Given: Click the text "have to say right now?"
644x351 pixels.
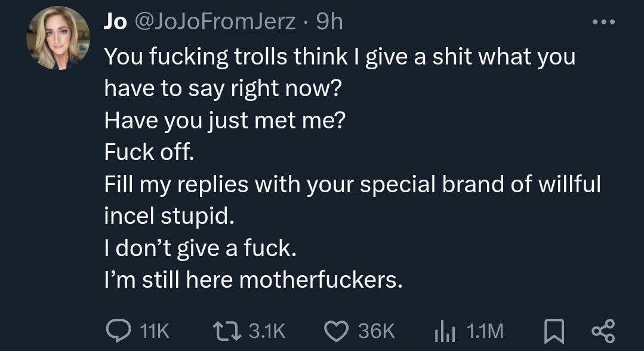Looking at the screenshot, I should coord(223,88).
